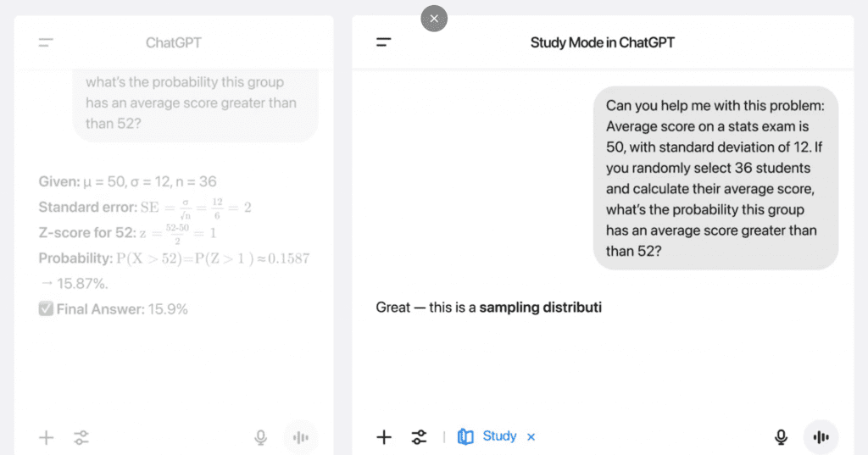868x455 pixels.
Task: Click the microphone icon in left ChatGPT panel
Action: coord(261,438)
